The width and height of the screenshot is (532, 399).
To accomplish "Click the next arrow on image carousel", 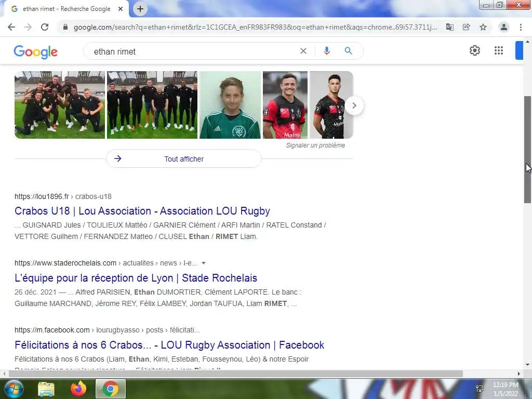I will [354, 105].
